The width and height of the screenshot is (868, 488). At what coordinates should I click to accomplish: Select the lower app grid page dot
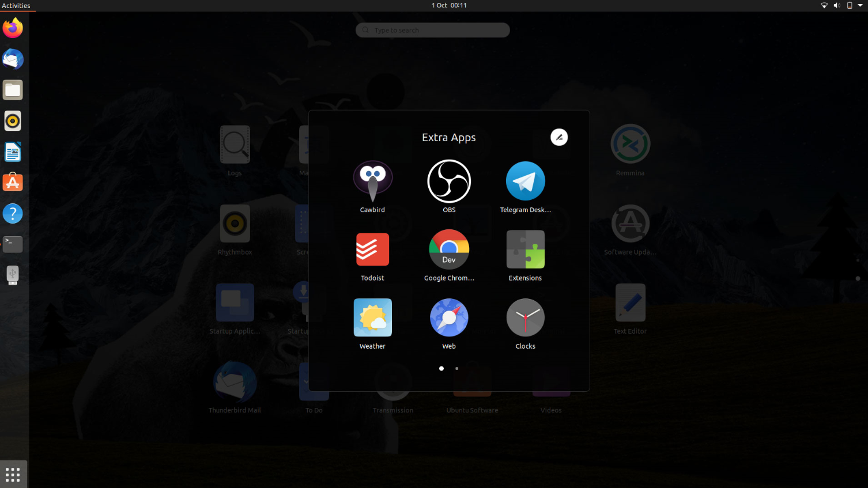point(858,278)
